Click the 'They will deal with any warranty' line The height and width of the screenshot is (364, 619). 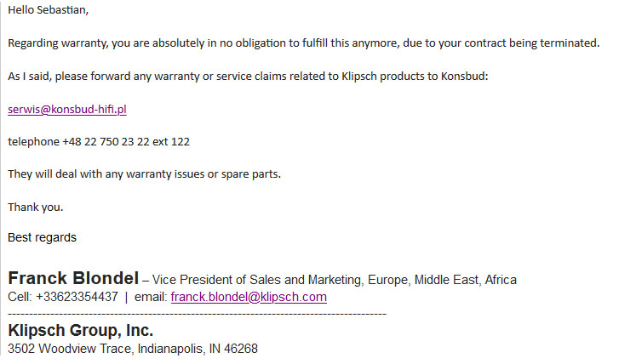(x=144, y=174)
